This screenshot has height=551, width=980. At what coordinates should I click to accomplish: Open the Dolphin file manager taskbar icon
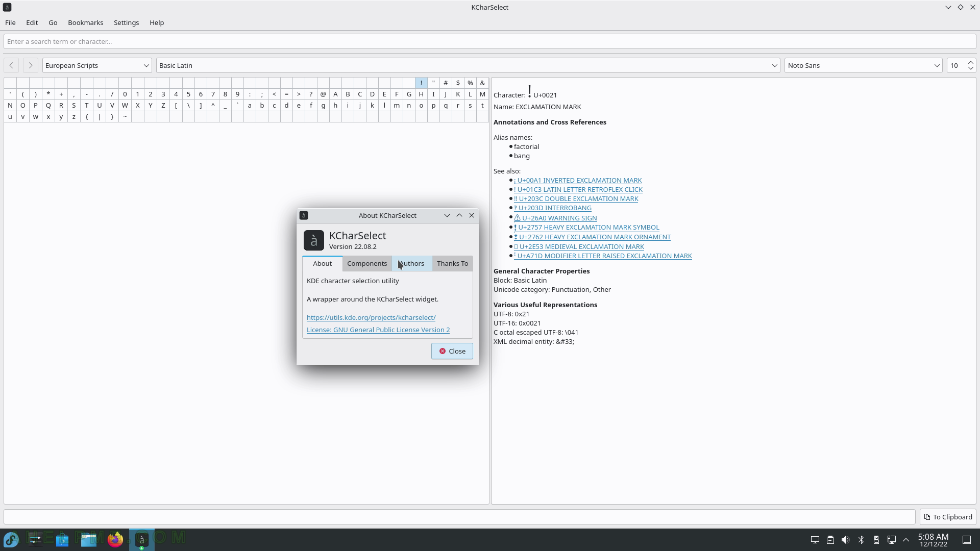[x=89, y=539]
